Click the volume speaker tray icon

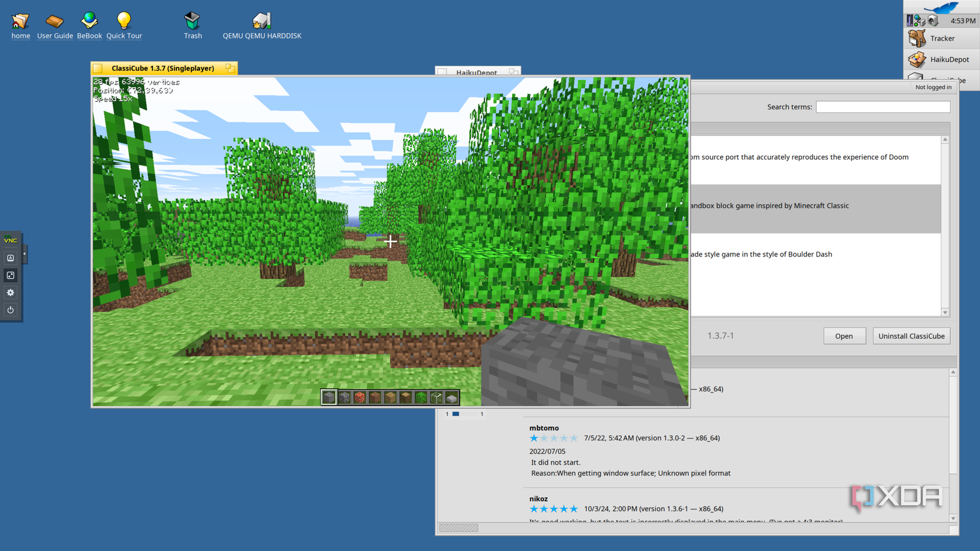933,21
